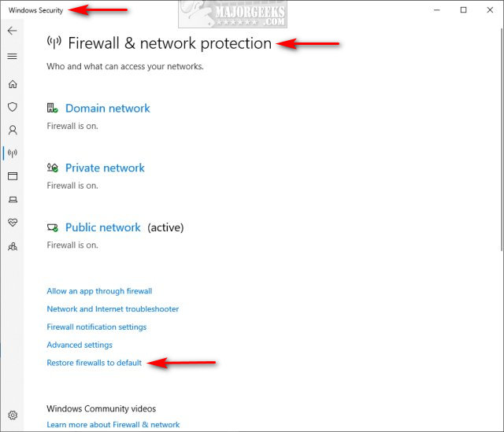Open App & browser control window icon
This screenshot has height=432, width=504.
tap(13, 176)
